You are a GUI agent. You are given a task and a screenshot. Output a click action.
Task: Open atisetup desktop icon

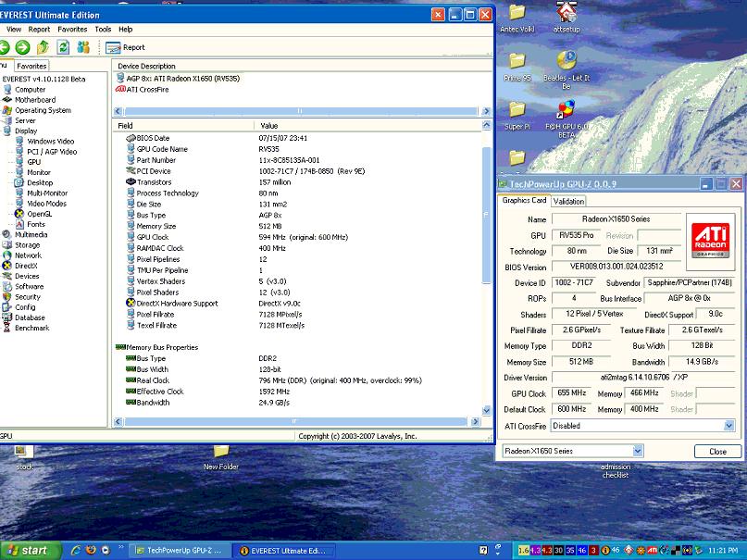566,18
